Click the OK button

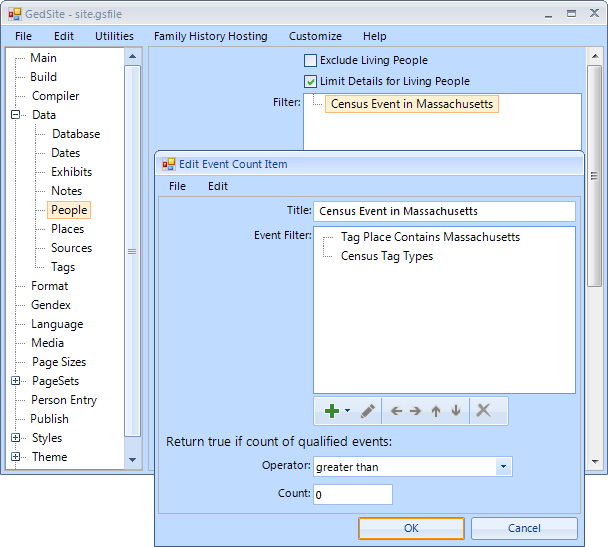(411, 528)
